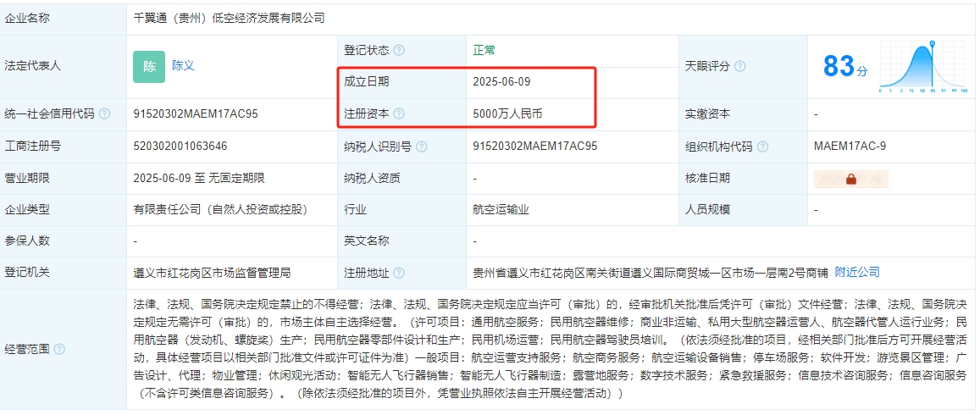Click the 工商注册号 label
The width and height of the screenshot is (980, 415).
(32, 147)
